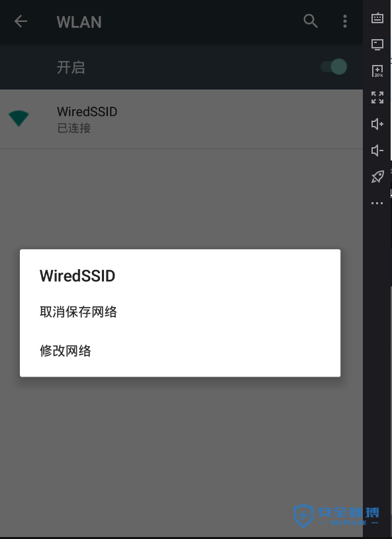Decrease volume with speaker minus icon
This screenshot has width=392, height=539.
coord(377,150)
